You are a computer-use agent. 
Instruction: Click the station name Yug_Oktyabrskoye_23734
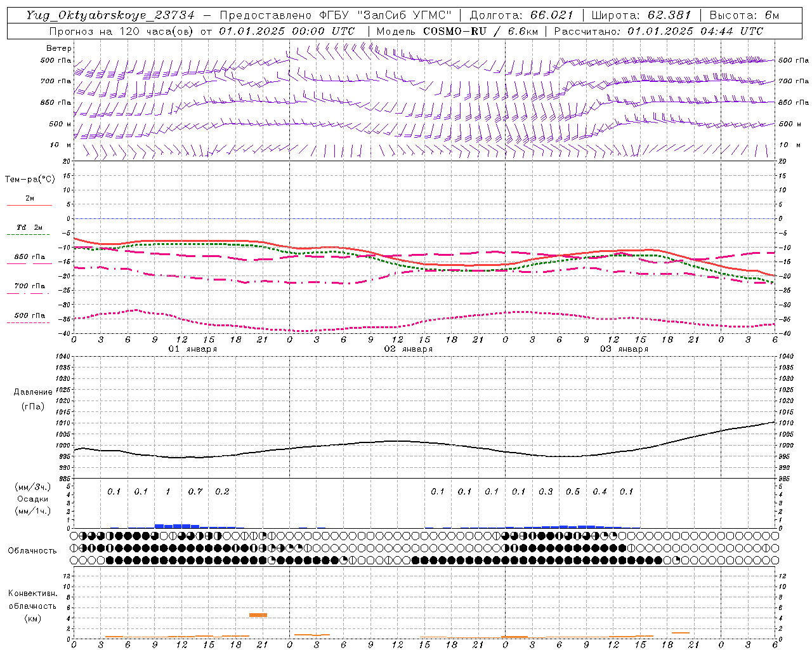point(110,16)
